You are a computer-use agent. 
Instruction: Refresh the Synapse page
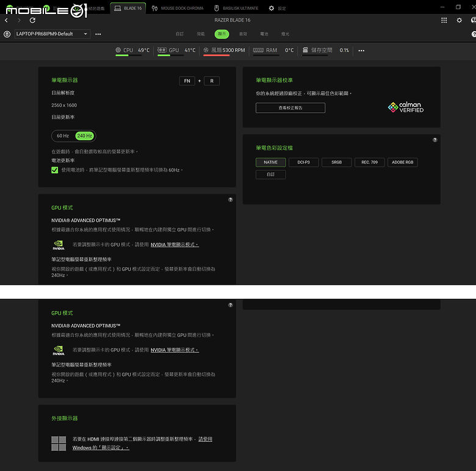[x=32, y=20]
